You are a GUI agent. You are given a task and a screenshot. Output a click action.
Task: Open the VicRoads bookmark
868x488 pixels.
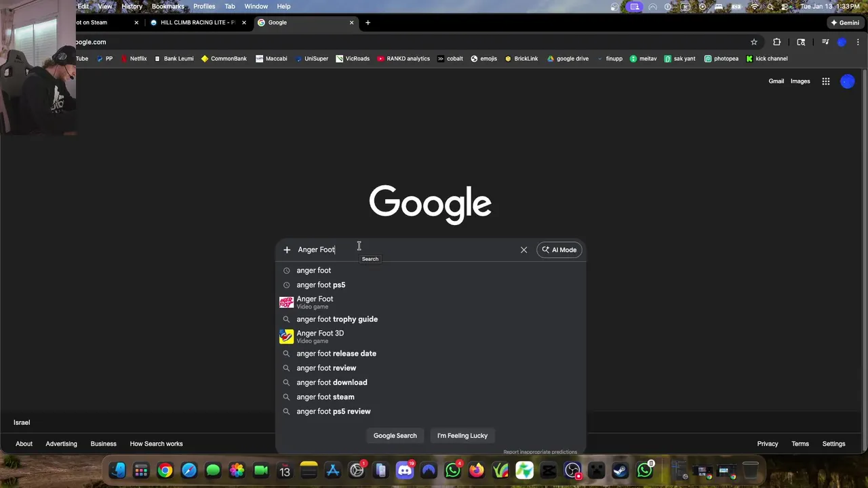353,59
